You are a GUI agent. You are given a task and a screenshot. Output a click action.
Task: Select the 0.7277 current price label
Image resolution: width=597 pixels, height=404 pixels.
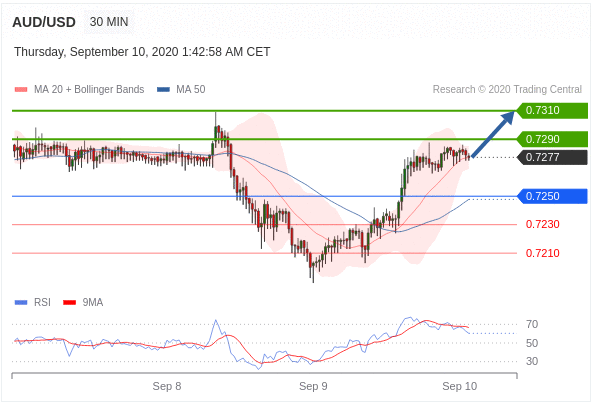click(x=553, y=157)
